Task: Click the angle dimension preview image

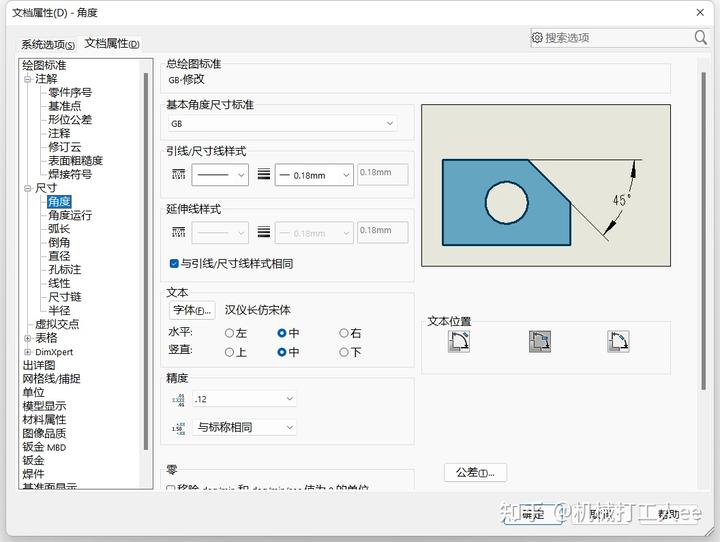Action: (x=546, y=186)
